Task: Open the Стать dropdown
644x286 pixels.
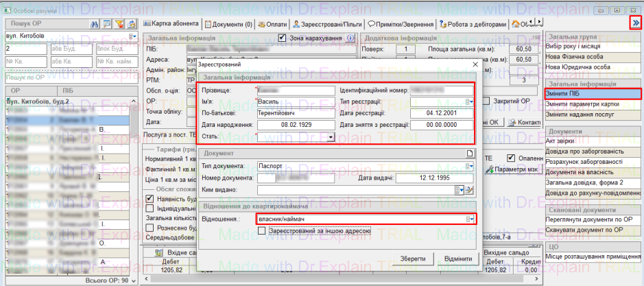Action: click(x=331, y=136)
